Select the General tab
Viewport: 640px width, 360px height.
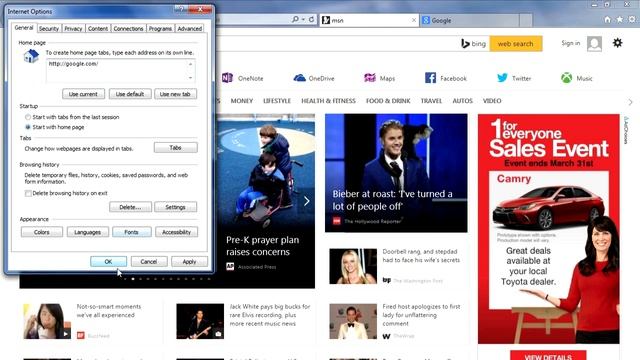pos(24,28)
